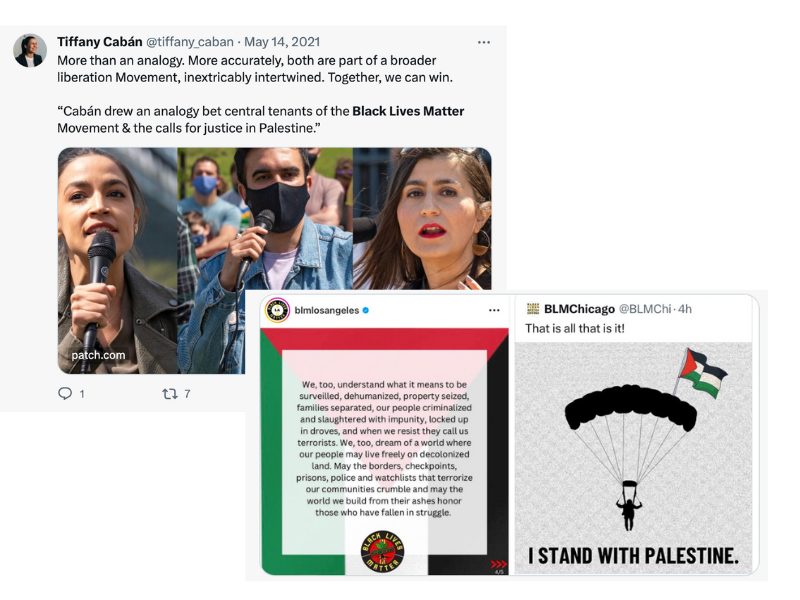Click the Palestinian flag statement image

coord(384,451)
